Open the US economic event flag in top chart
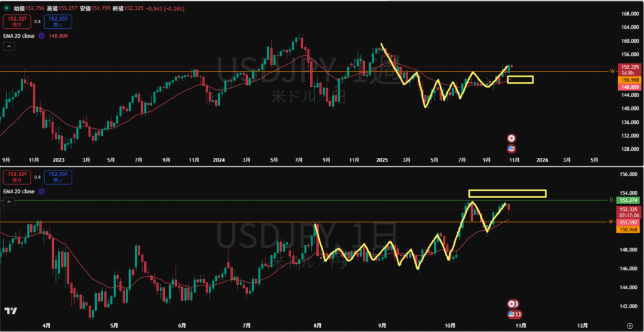Screen dimensions: 644x332 pos(512,148)
